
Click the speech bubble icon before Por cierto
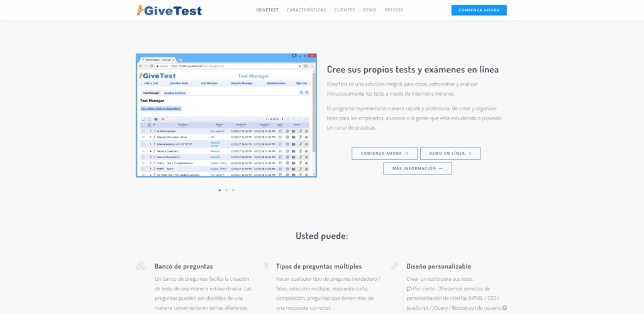tap(409, 288)
